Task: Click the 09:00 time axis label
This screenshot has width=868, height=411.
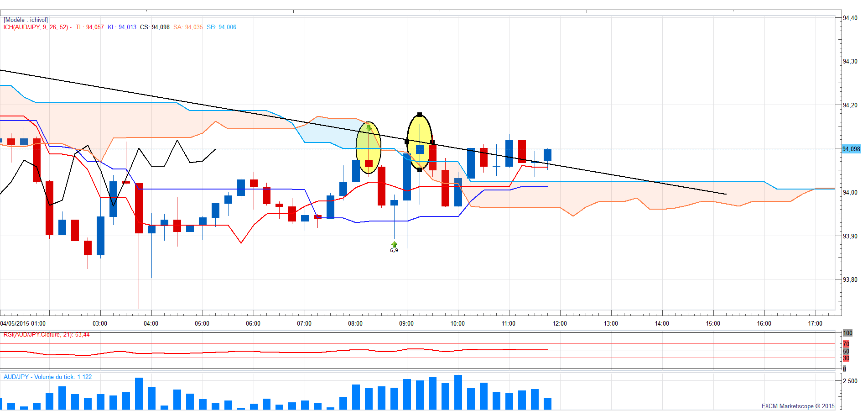Action: (406, 324)
